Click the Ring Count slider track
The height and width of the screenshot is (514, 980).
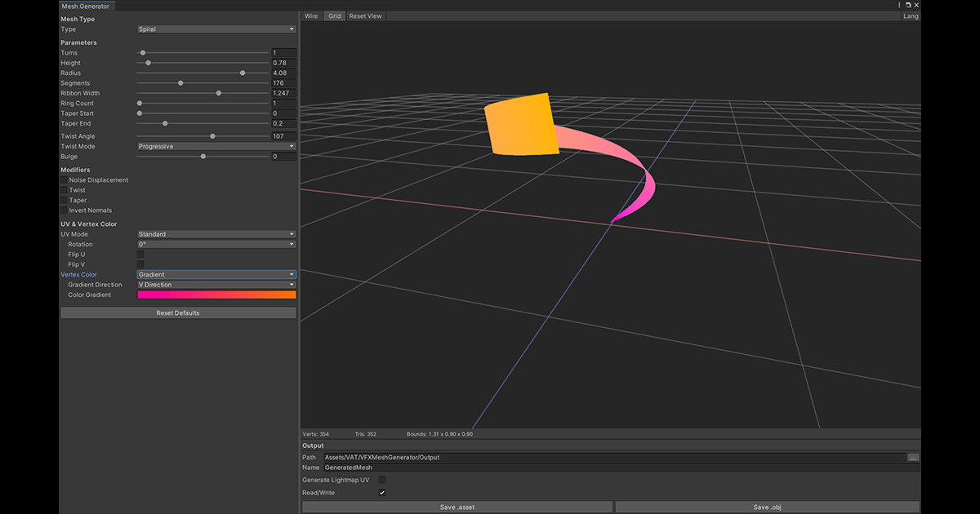[203, 104]
